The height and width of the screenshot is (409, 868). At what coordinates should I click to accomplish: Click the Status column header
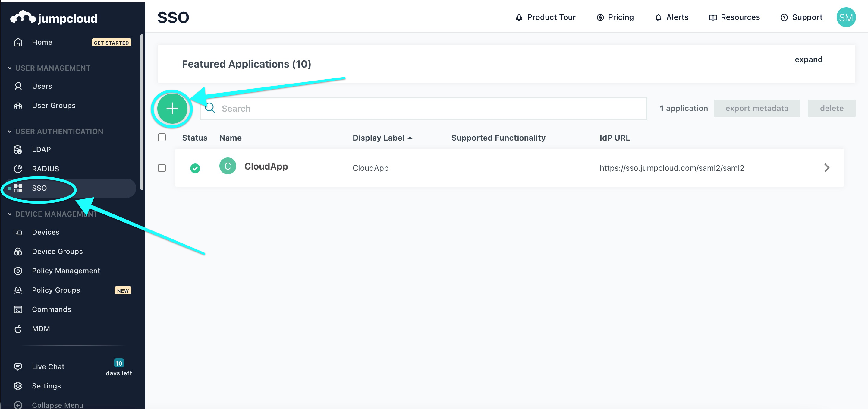coord(195,138)
